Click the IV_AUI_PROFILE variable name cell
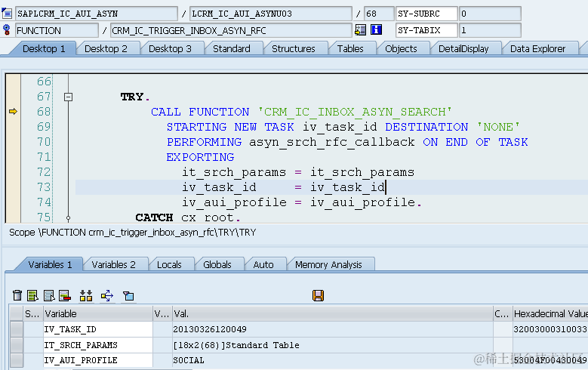The width and height of the screenshot is (588, 370). pos(98,360)
